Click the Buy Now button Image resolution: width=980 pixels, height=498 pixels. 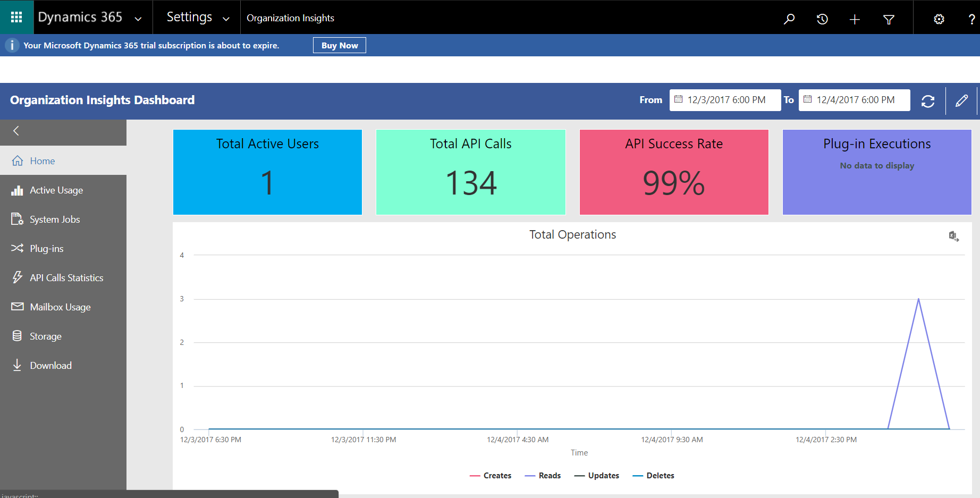tap(339, 45)
